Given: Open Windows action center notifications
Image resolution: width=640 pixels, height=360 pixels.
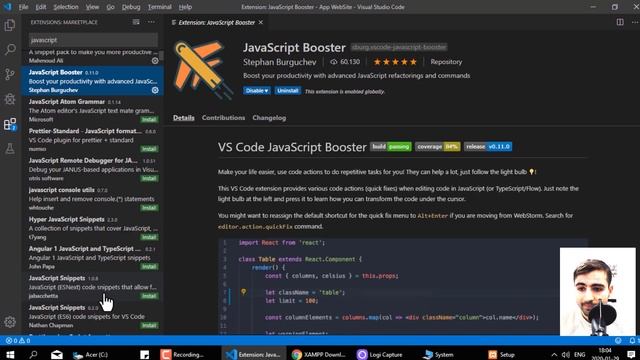Looking at the screenshot, I should pyautogui.click(x=631, y=354).
